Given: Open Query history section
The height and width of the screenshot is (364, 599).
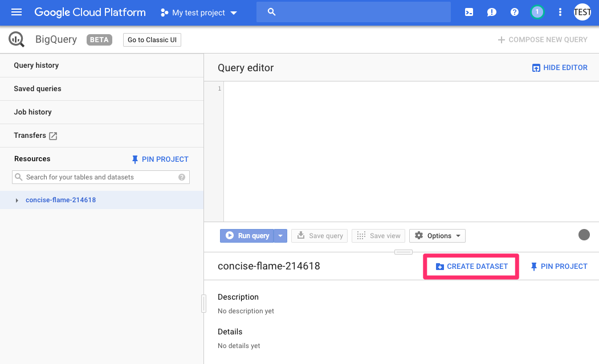Looking at the screenshot, I should [x=36, y=66].
